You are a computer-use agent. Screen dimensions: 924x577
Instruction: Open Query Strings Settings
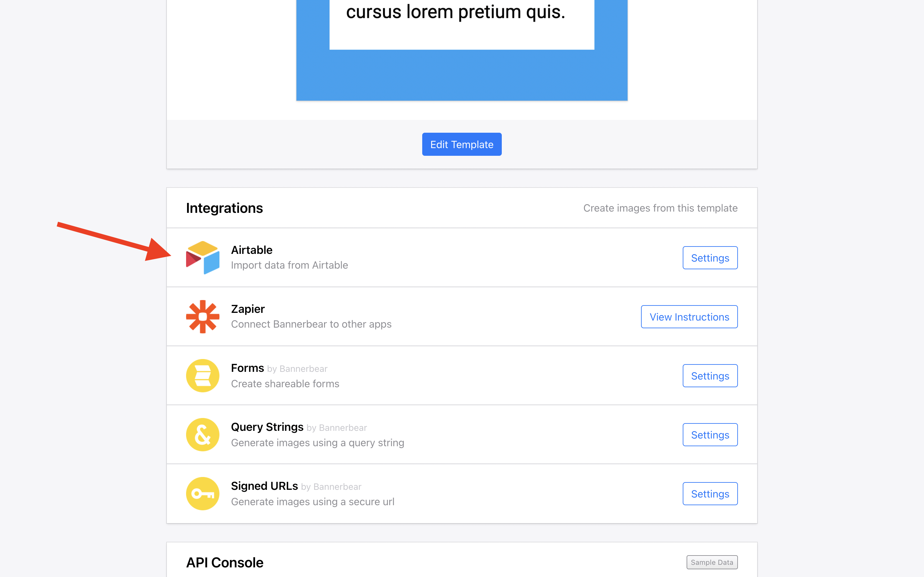coord(710,435)
